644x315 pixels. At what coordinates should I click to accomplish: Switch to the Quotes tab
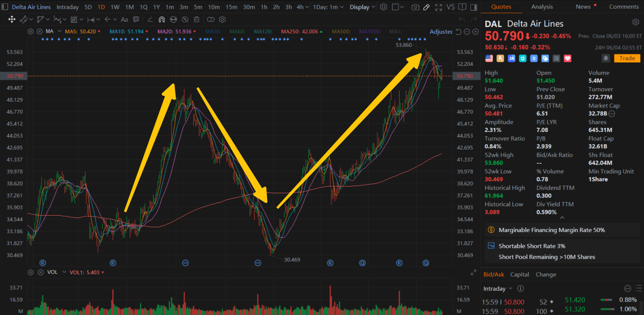[501, 7]
